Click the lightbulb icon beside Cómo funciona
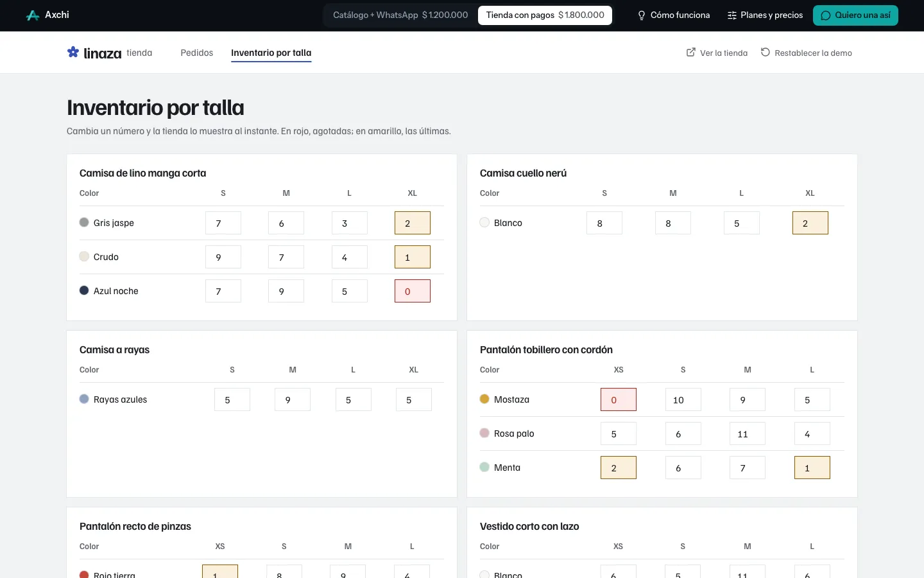The image size is (924, 578). (641, 15)
